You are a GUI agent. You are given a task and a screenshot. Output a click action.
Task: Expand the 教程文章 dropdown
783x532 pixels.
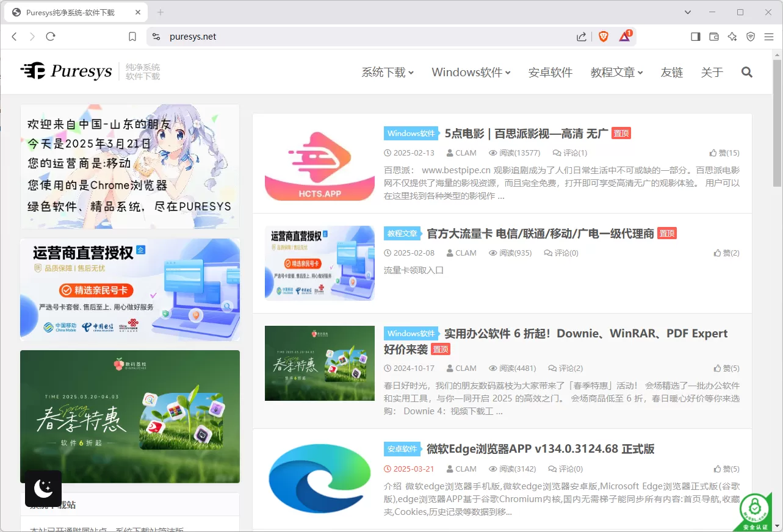(616, 72)
